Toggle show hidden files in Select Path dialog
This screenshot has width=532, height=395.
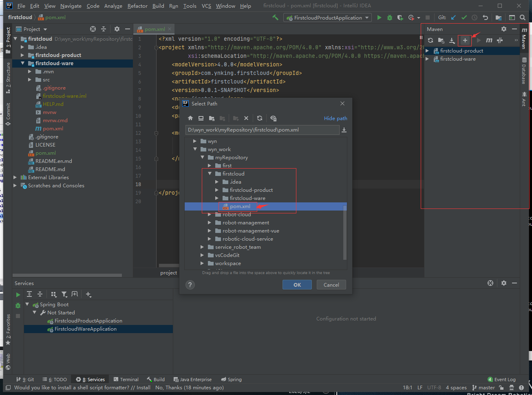point(274,118)
